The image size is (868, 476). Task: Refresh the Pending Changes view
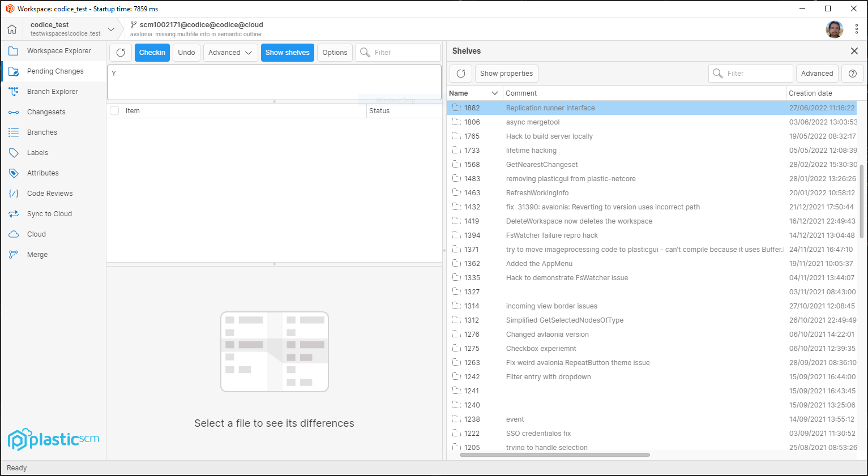click(120, 52)
